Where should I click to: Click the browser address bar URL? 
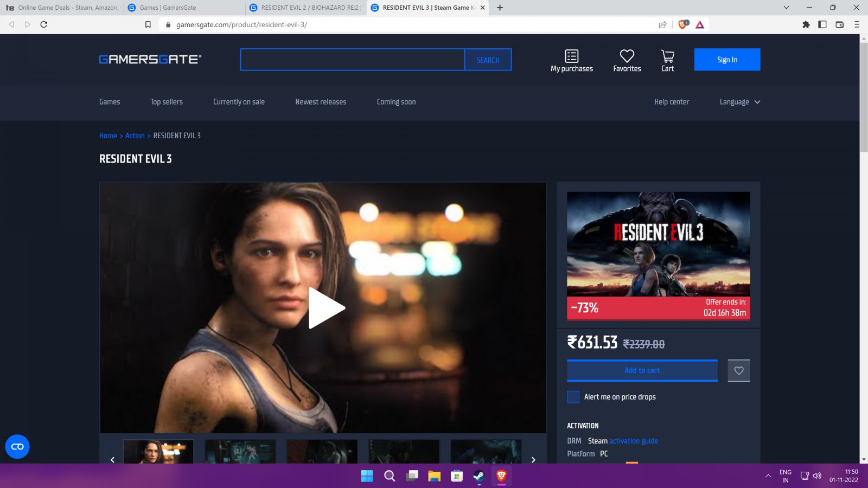click(x=241, y=24)
